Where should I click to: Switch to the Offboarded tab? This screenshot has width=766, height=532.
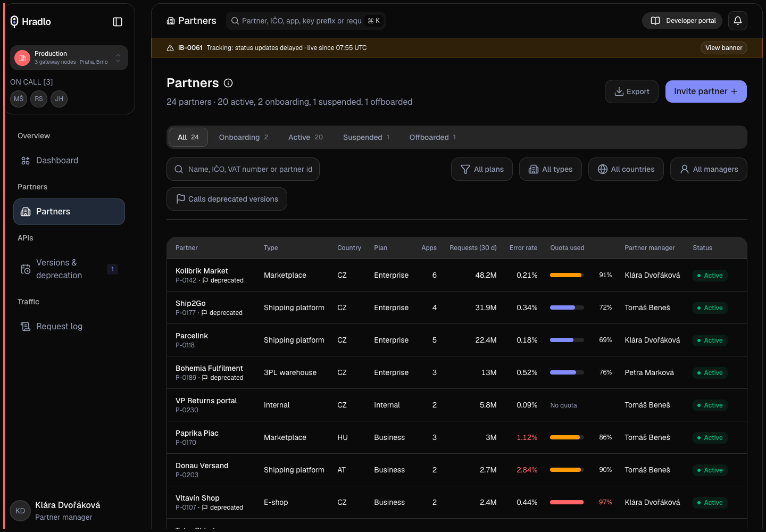pos(432,137)
